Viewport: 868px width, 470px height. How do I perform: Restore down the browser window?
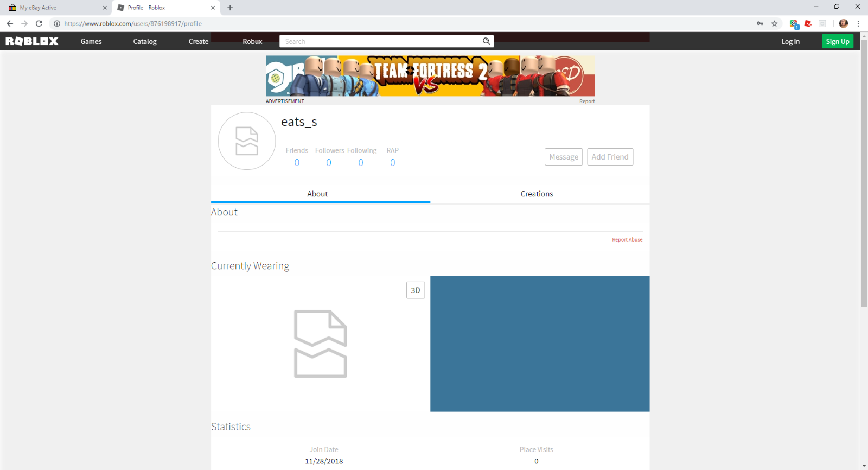coord(837,7)
